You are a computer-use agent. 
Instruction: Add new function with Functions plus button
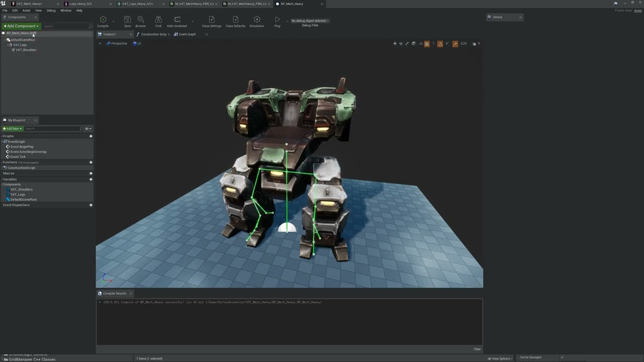pyautogui.click(x=91, y=162)
